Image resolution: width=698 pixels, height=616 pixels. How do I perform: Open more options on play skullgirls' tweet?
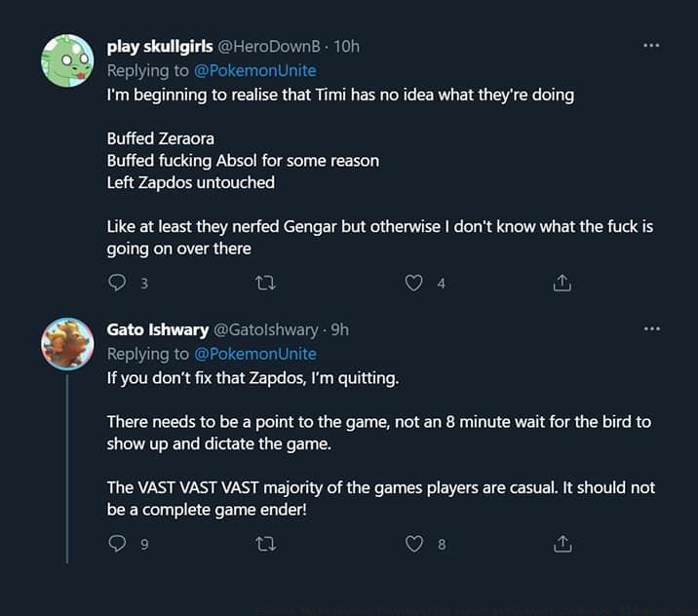[x=651, y=45]
